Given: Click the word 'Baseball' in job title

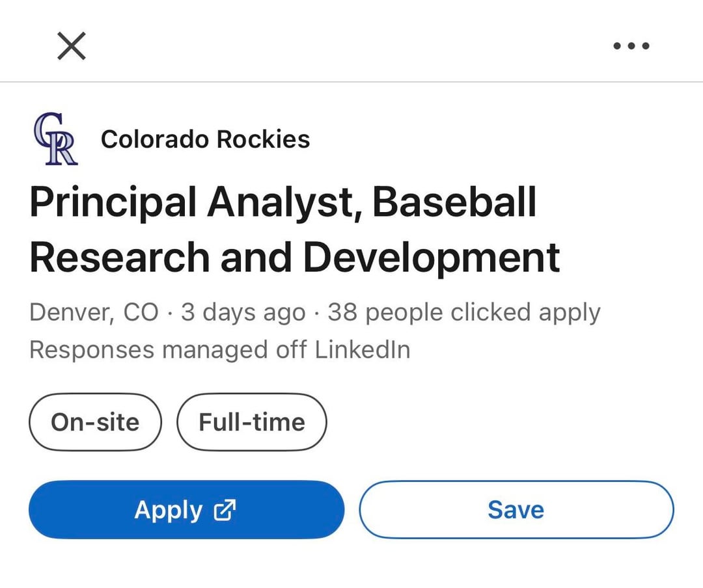Looking at the screenshot, I should click(454, 202).
